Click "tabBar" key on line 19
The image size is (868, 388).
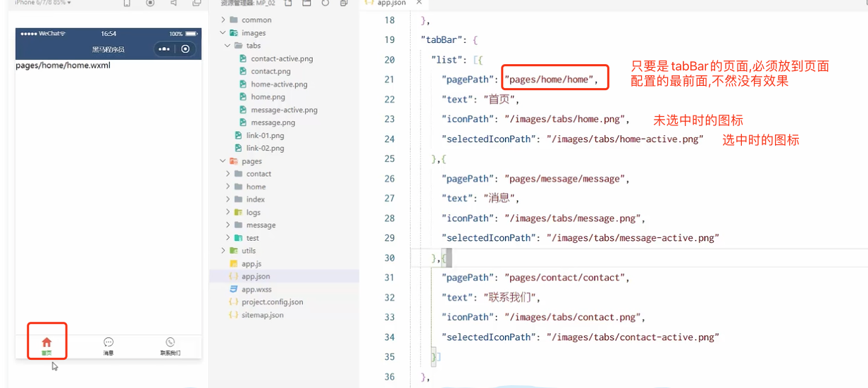coord(441,40)
